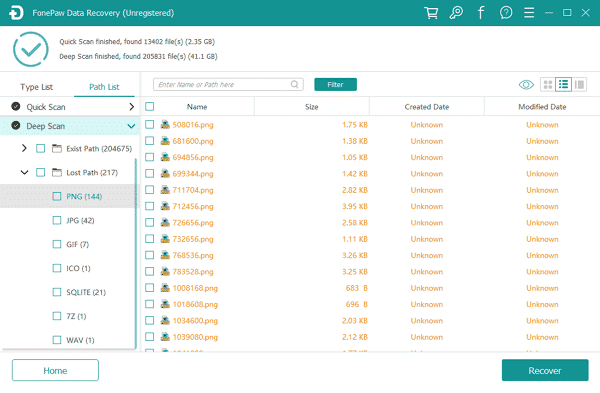Click the Recover button
The height and width of the screenshot is (393, 600).
(545, 370)
